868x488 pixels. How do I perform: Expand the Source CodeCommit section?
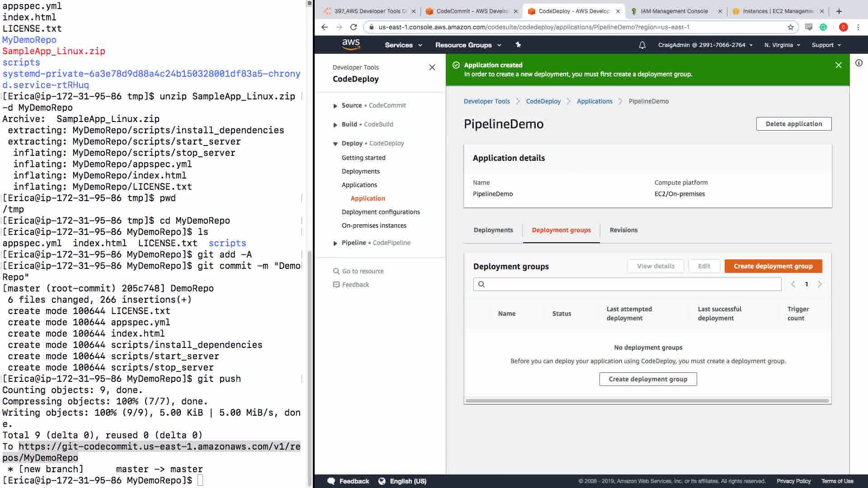335,106
